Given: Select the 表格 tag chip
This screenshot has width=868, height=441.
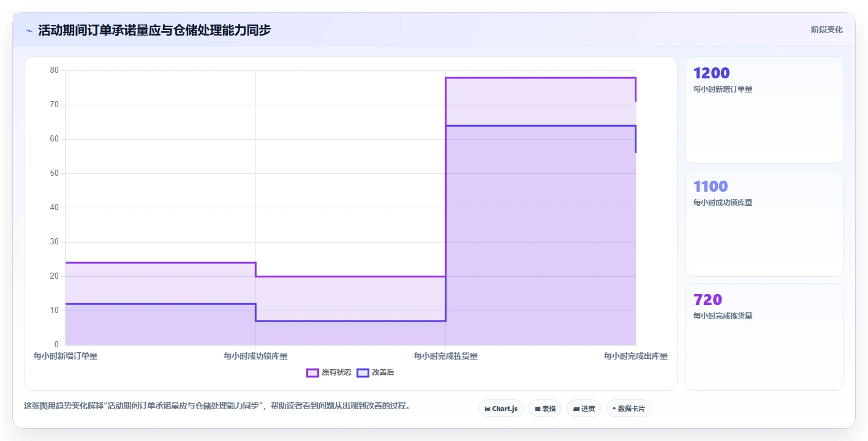Looking at the screenshot, I should coord(545,409).
